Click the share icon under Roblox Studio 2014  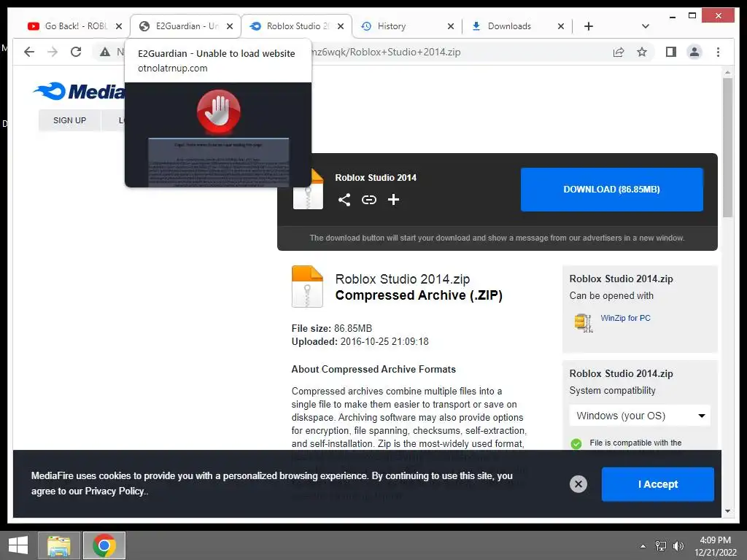344,200
